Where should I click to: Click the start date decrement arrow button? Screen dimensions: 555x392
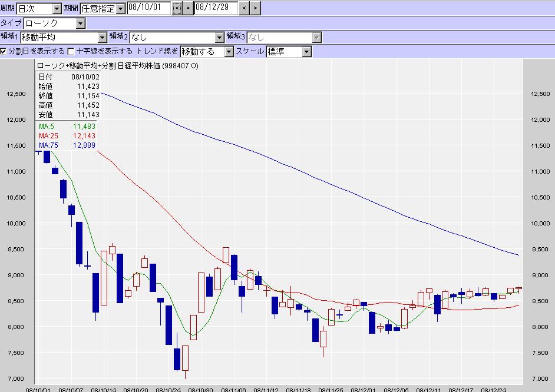177,8
